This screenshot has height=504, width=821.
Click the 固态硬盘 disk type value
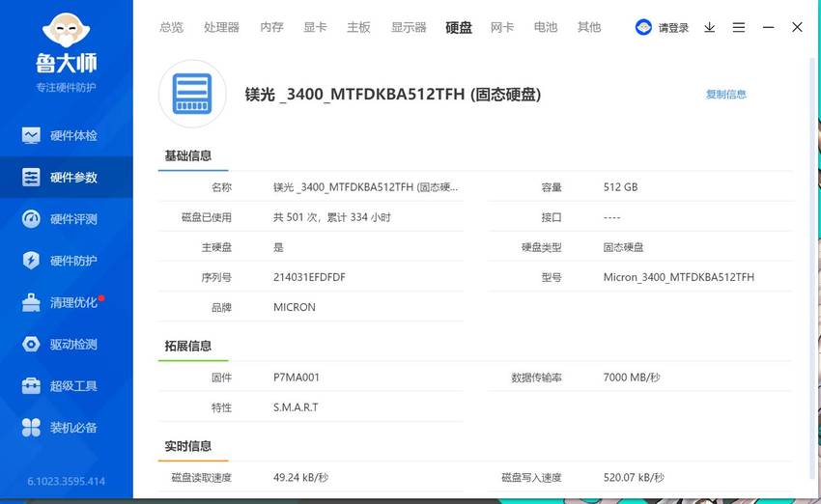pos(623,247)
